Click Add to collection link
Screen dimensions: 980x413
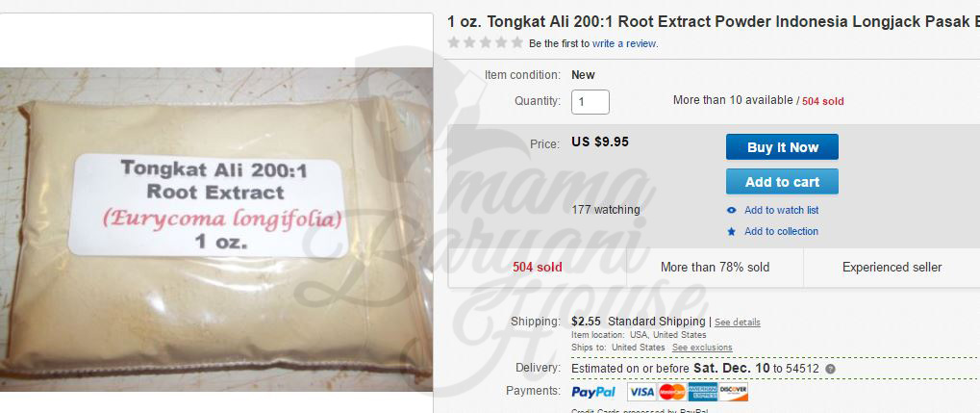coord(781,231)
